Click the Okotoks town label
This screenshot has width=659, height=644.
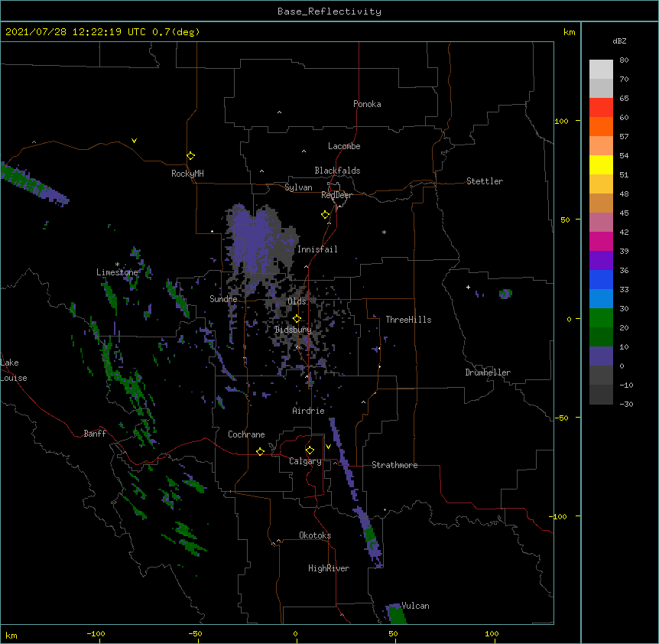pos(315,535)
